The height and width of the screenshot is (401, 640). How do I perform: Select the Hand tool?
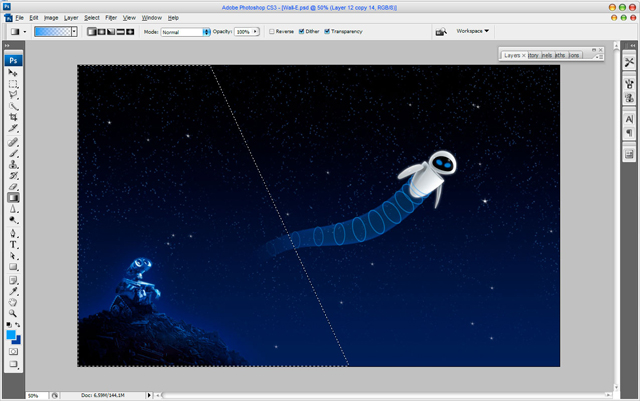(x=13, y=303)
